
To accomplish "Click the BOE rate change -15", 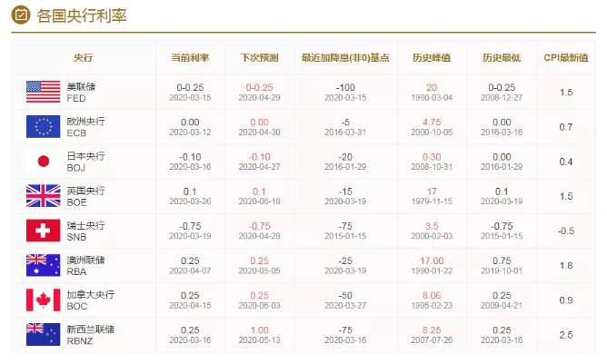I will click(x=345, y=192).
